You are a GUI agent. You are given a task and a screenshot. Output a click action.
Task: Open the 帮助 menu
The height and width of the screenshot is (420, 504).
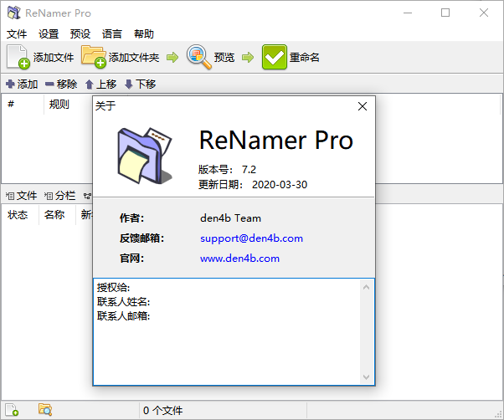coord(144,33)
